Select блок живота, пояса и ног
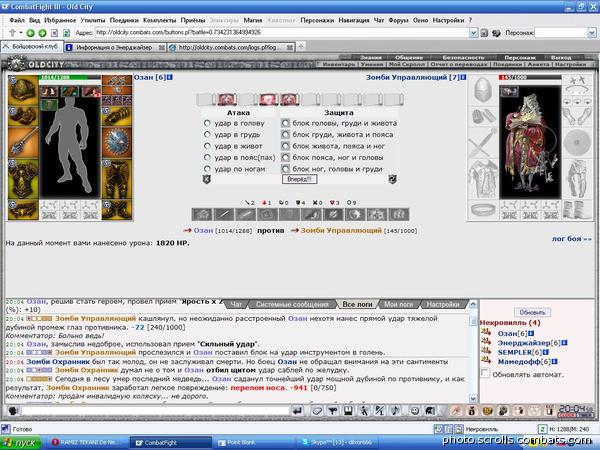The image size is (600, 450). (285, 146)
